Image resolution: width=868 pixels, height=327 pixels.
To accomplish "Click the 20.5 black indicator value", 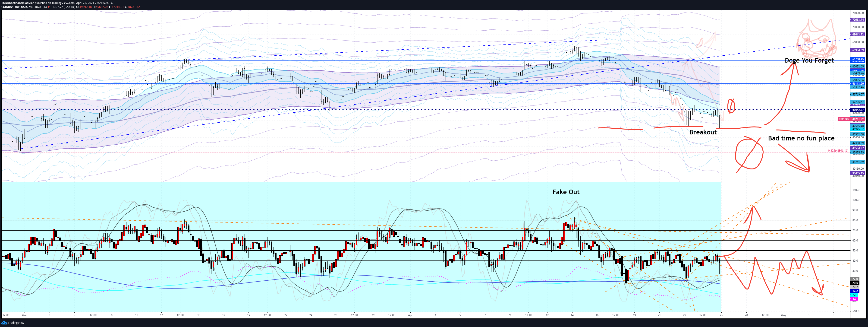I will click(855, 283).
